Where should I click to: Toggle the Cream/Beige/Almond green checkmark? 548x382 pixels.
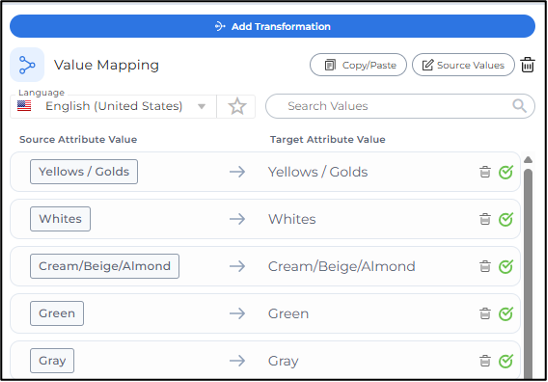pos(506,266)
